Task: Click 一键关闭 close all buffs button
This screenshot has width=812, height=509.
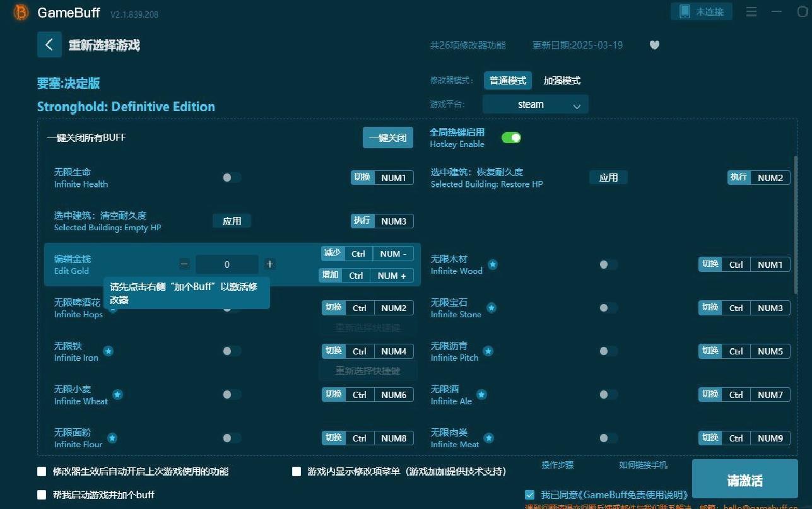Action: pyautogui.click(x=388, y=137)
